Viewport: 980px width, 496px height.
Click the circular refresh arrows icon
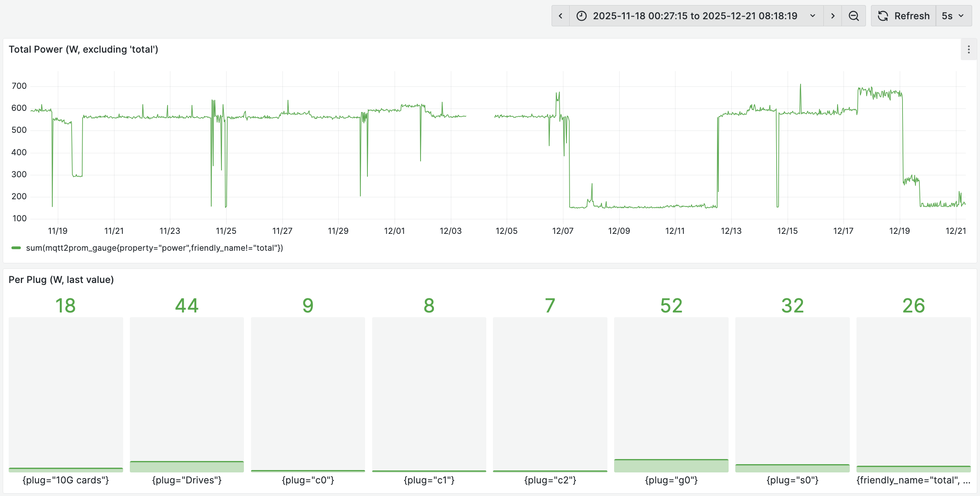(883, 16)
